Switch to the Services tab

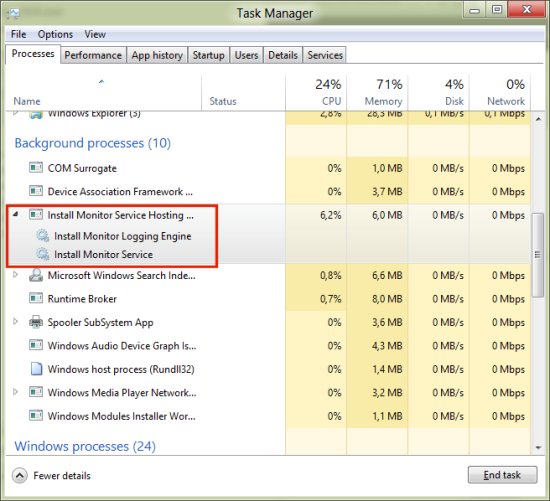[x=325, y=55]
